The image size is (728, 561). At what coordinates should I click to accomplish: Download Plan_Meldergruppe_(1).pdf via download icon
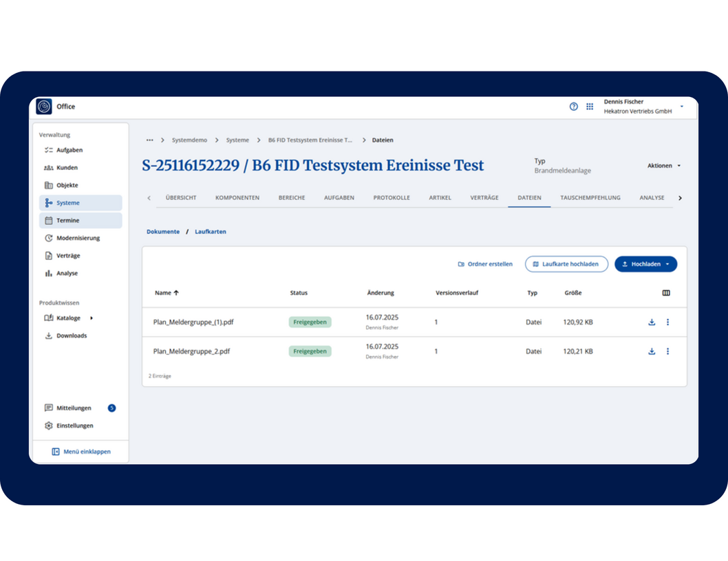coord(652,322)
